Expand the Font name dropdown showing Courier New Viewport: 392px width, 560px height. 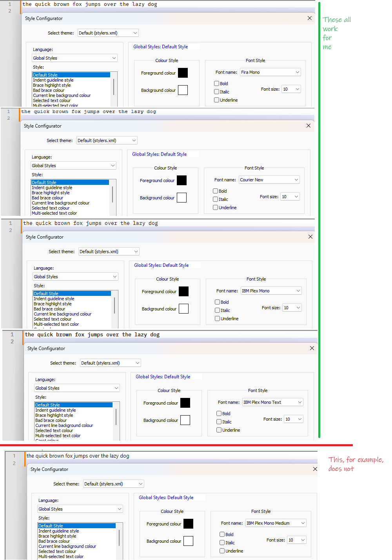269,180
